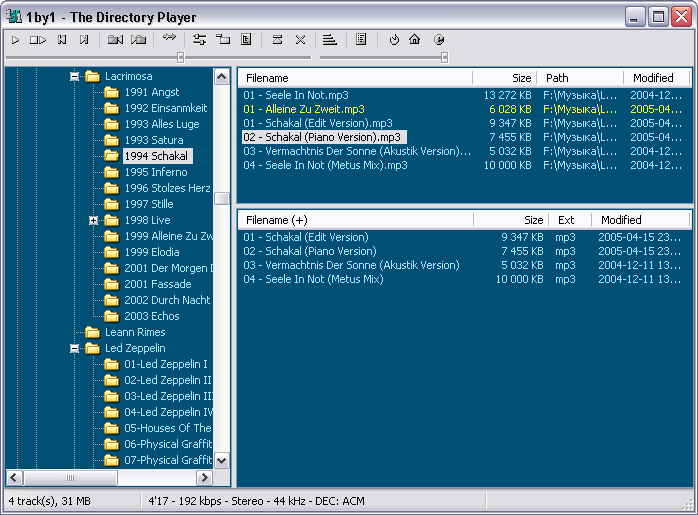
Task: Select '03 - Vermachtnis Der Sonne (Akustik Version)' in the file list
Action: click(351, 265)
